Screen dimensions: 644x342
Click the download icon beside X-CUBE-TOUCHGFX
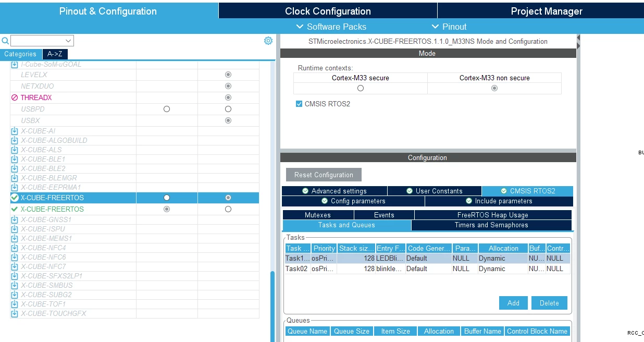coord(15,313)
